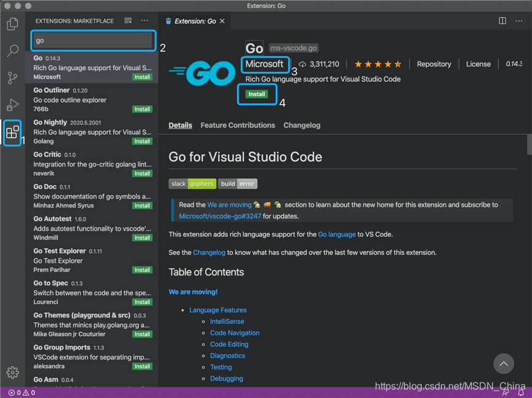Install Go Critic extension
This screenshot has width=532, height=398.
[142, 173]
